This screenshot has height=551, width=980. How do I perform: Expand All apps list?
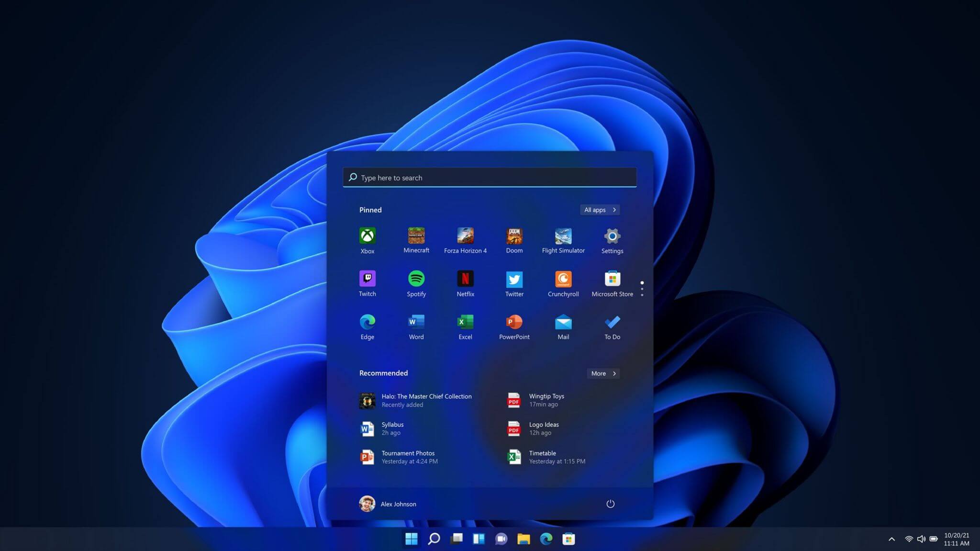[600, 210]
